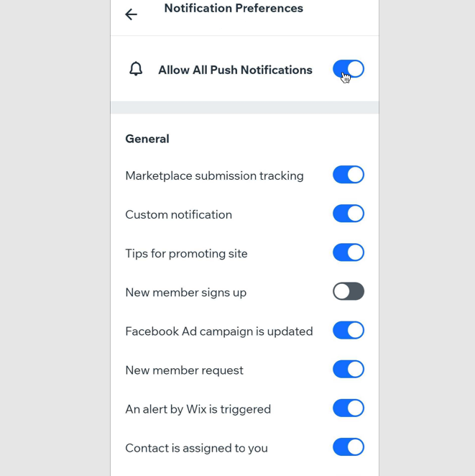Viewport: 475px width, 476px height.
Task: Click Facebook Ad campaign is updated label
Action: (x=218, y=331)
